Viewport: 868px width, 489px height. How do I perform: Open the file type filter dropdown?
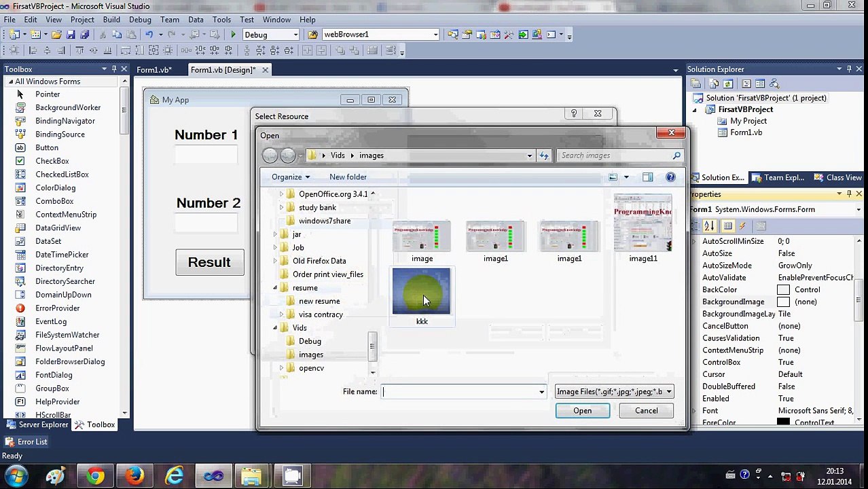tap(668, 391)
